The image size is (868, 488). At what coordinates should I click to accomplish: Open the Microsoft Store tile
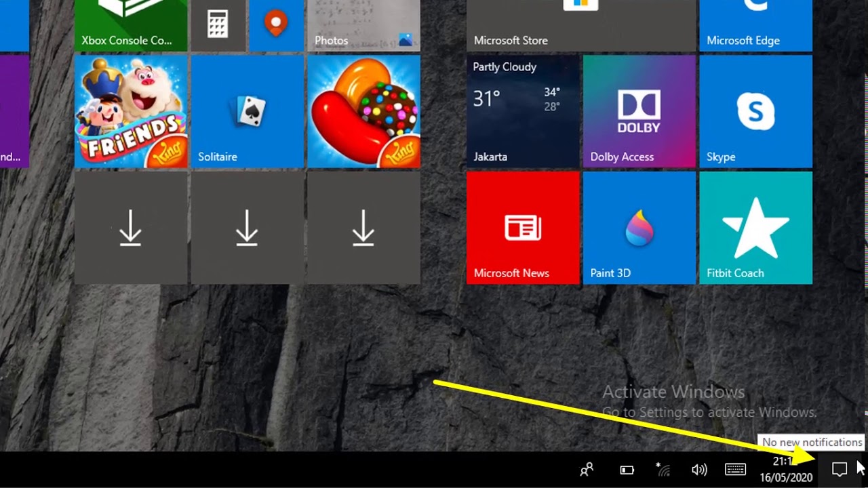point(581,26)
